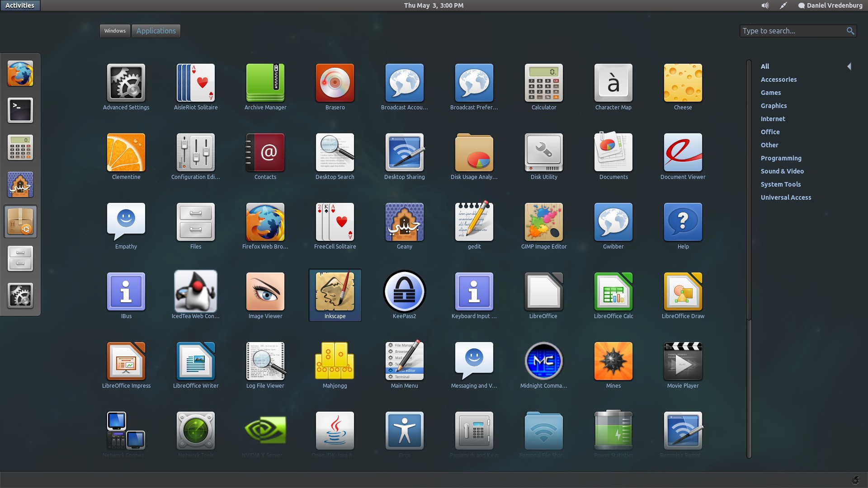Screen dimensions: 868x488
Task: Open Log File Viewer
Action: [265, 365]
